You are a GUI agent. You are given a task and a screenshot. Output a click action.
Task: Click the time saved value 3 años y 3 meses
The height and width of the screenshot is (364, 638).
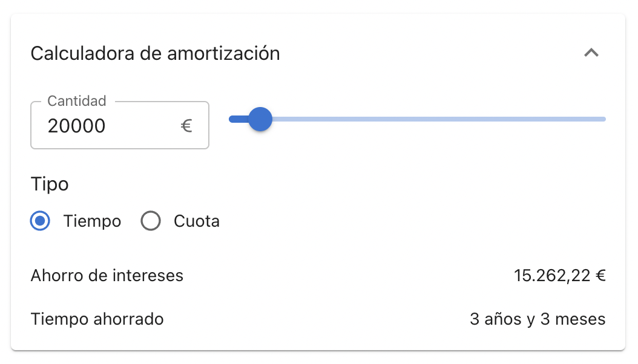pyautogui.click(x=536, y=319)
